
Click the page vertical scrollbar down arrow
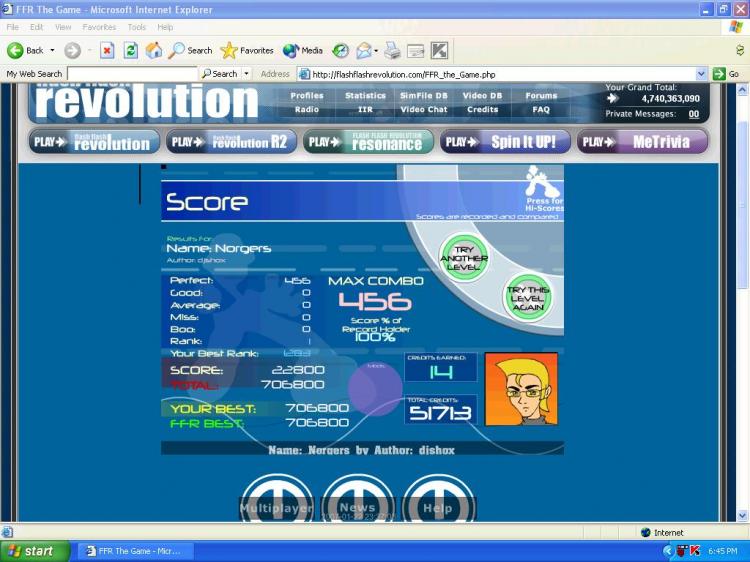742,516
